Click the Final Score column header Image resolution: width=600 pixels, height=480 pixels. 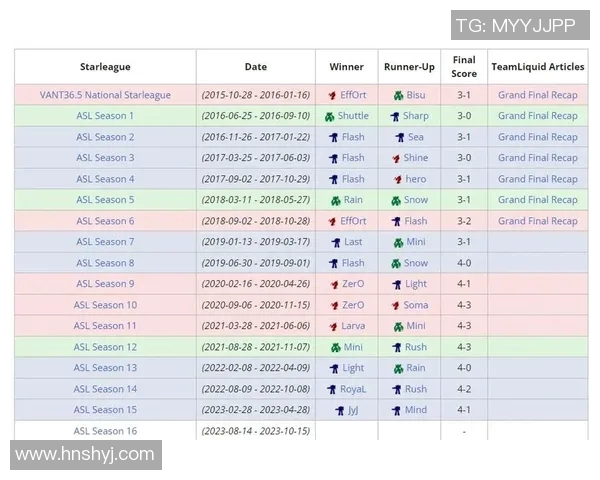464,67
